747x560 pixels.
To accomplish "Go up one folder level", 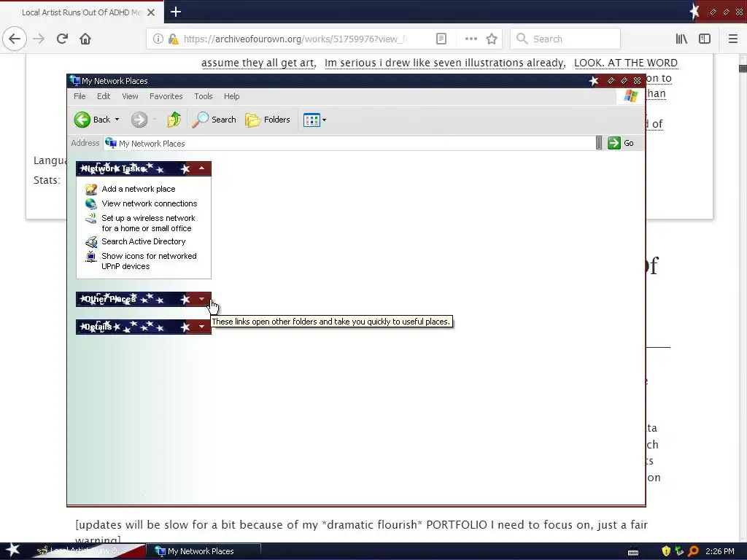I will 174,120.
